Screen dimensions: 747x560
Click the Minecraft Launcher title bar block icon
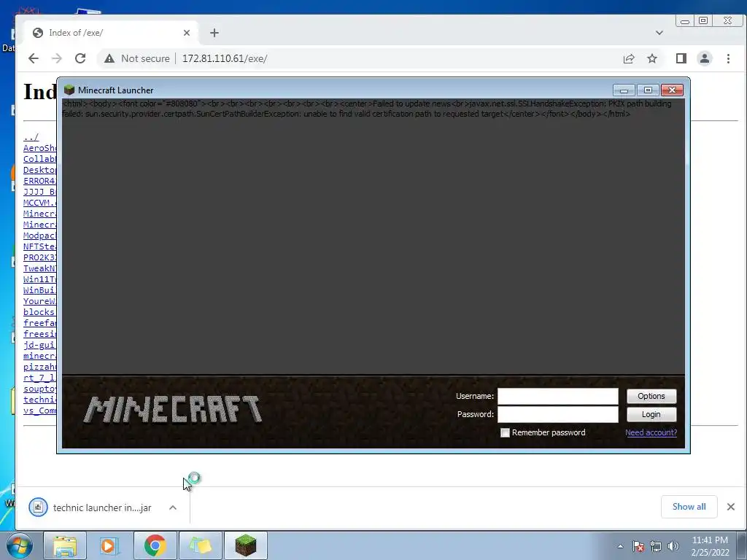tap(69, 90)
